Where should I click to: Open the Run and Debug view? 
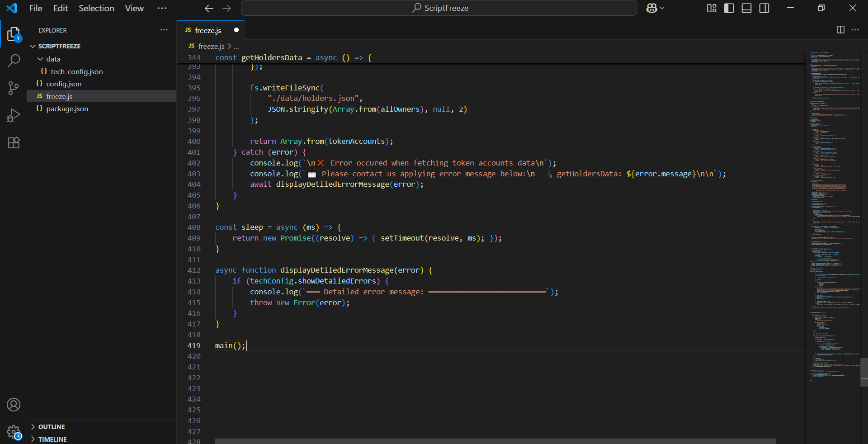coord(14,116)
